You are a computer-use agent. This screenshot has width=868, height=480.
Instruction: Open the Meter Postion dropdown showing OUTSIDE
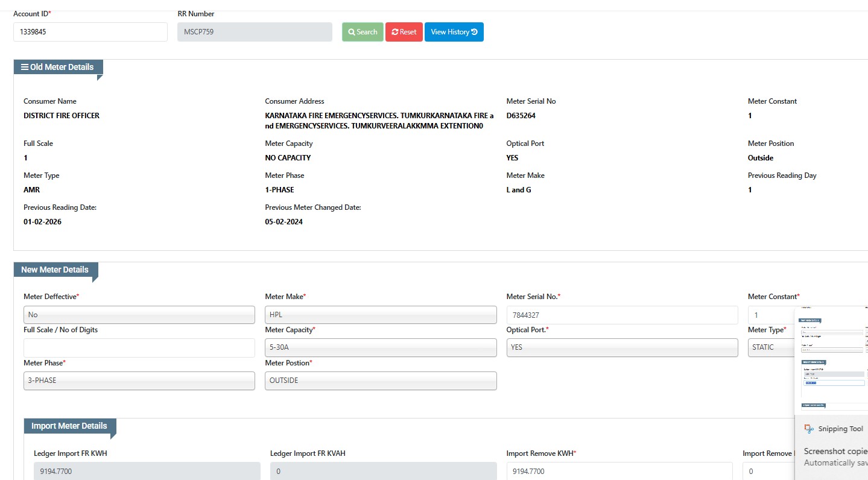coord(381,381)
